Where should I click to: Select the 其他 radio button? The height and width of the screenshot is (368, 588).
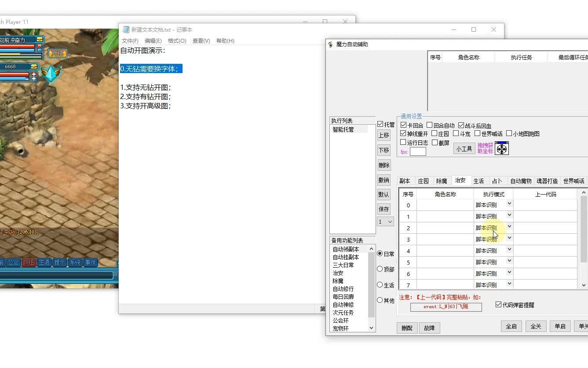click(x=380, y=300)
